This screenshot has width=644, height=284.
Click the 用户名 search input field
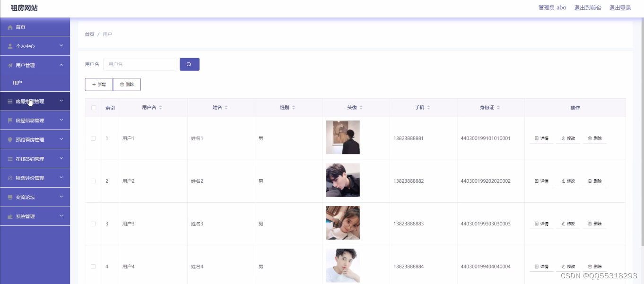[x=139, y=64]
